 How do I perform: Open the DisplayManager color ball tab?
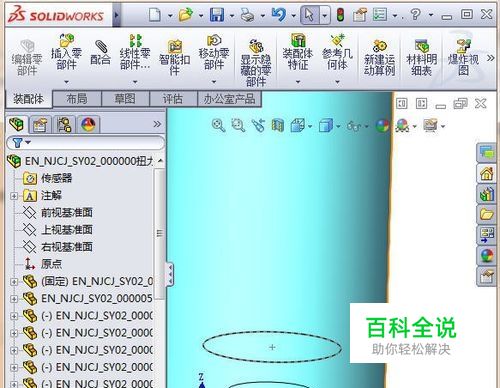coord(88,125)
